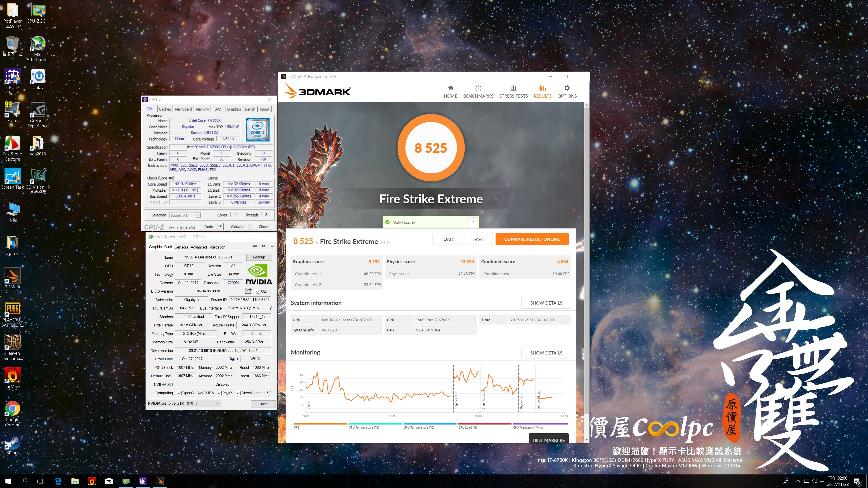Open the Benchmarks section in 3DMark
The height and width of the screenshot is (488, 868).
pos(478,91)
